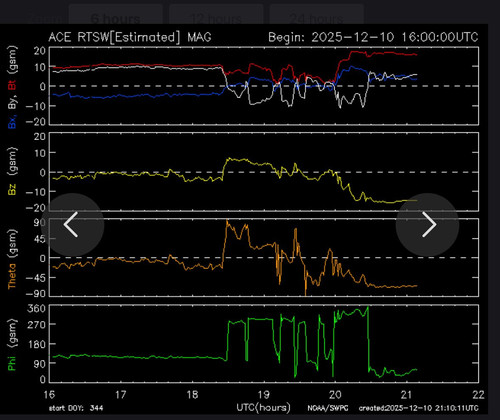Click the 'UTC(hours)' axis label
Image resolution: width=500 pixels, height=420 pixels.
(263, 407)
